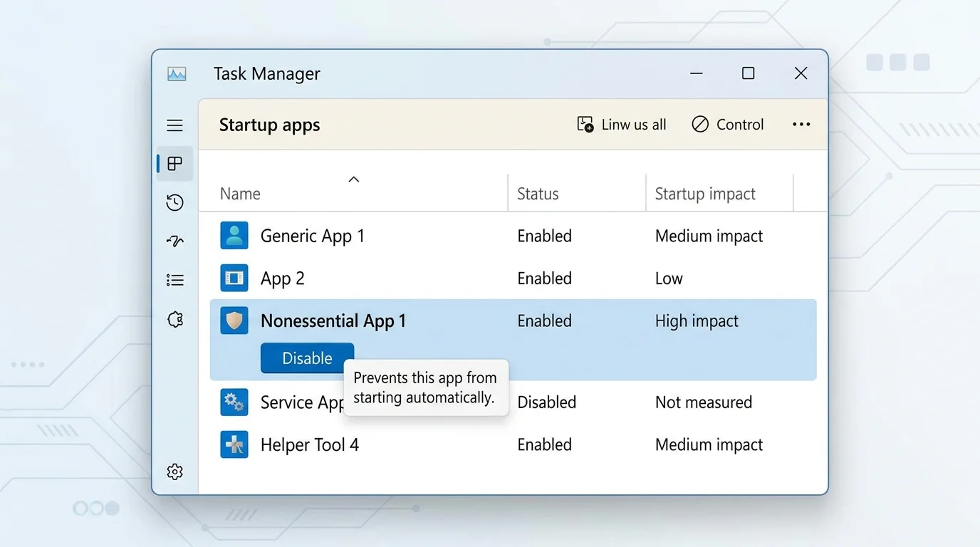Select Nonessential App 1 name text
The image size is (980, 547).
(333, 321)
